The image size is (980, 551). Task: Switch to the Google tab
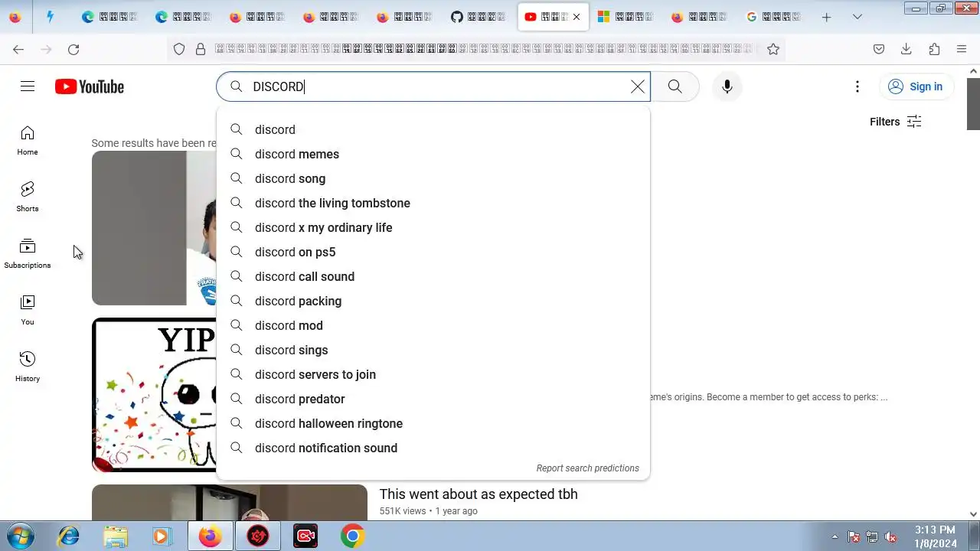[x=774, y=17]
